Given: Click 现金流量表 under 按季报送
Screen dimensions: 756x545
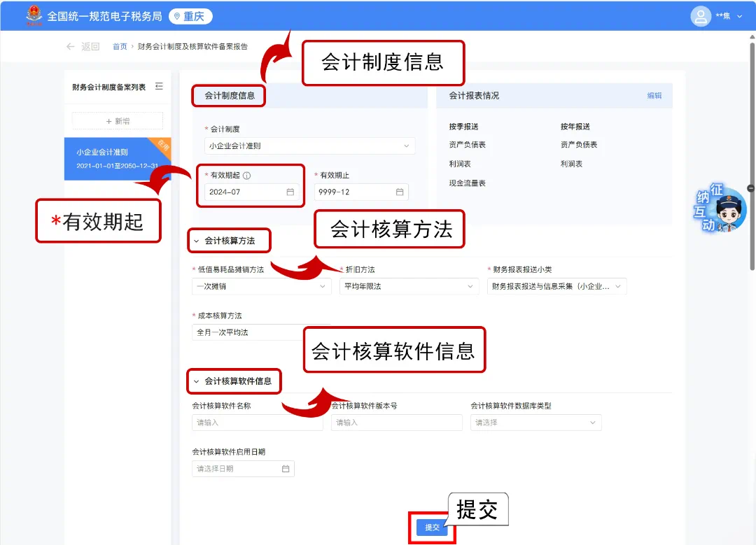Looking at the screenshot, I should tap(467, 183).
